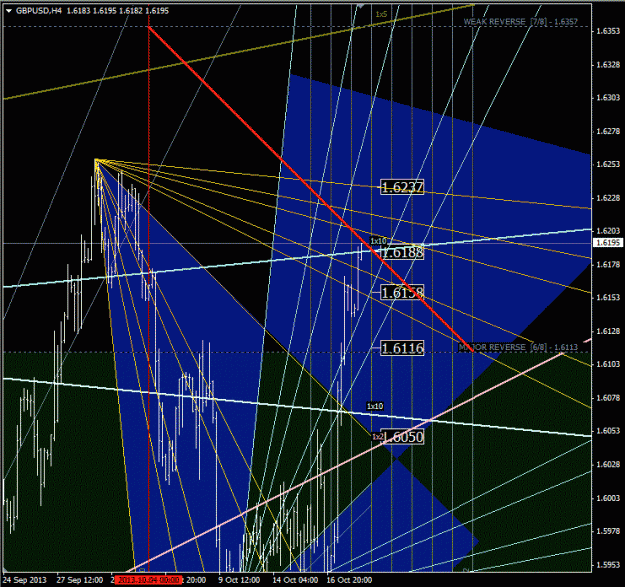
Task: Click the 1.6278 price axis label
Action: [608, 131]
